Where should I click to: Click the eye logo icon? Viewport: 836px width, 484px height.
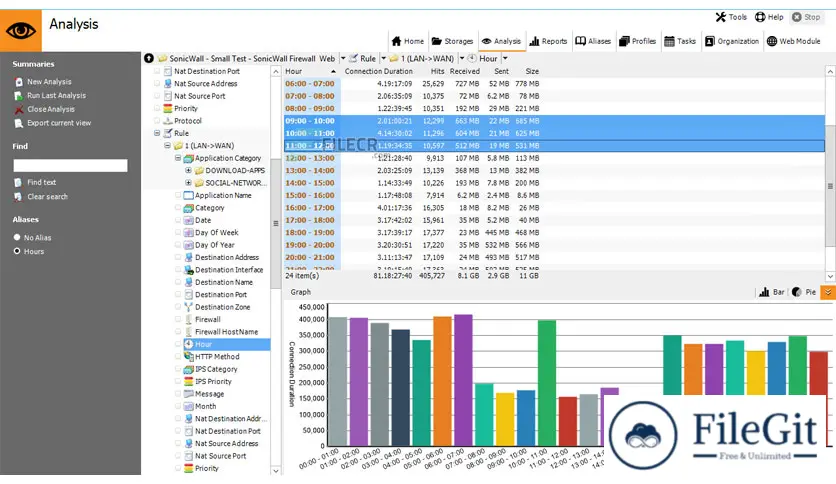[21, 30]
